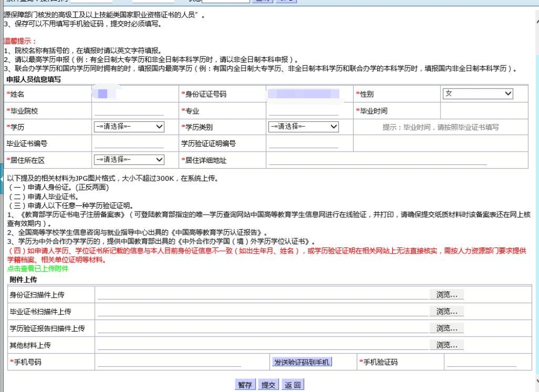Click the 手机号码 phone number field
Viewport: 539px width, 392px height.
click(x=169, y=362)
